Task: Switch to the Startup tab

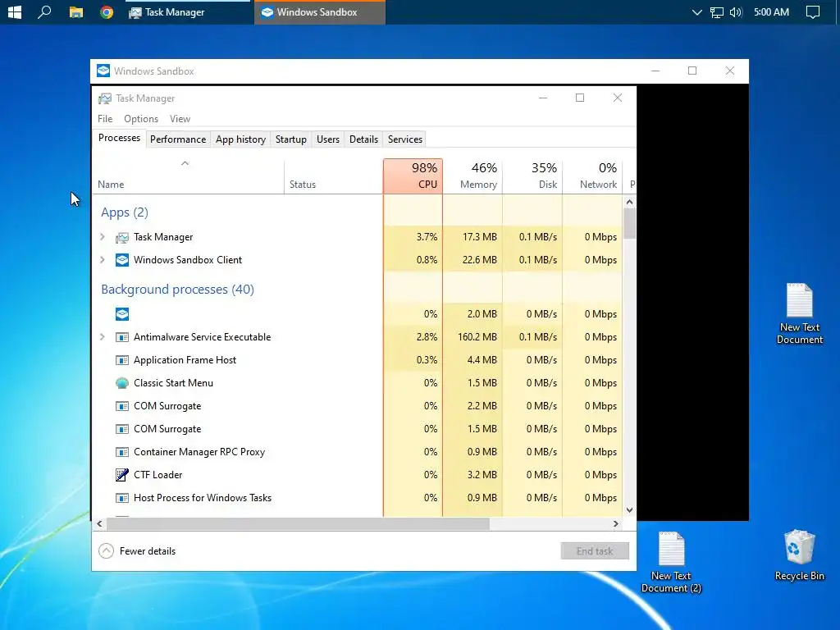Action: click(x=291, y=139)
